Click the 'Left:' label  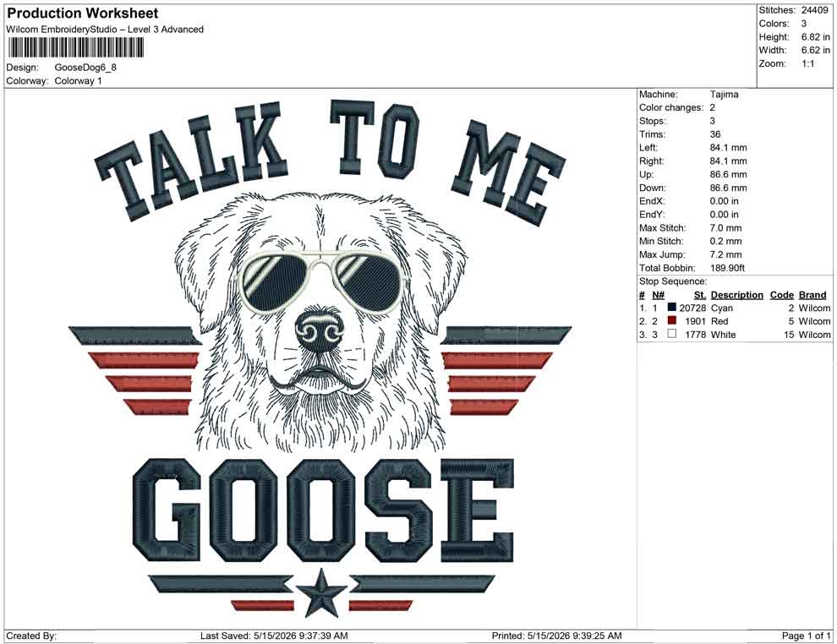click(648, 148)
